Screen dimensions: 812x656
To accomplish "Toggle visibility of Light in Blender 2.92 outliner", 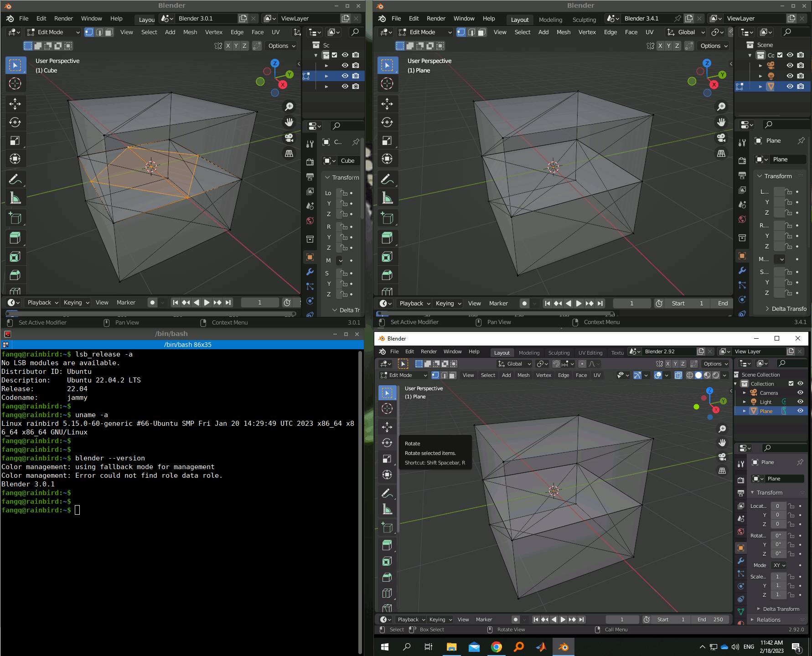I will click(800, 402).
